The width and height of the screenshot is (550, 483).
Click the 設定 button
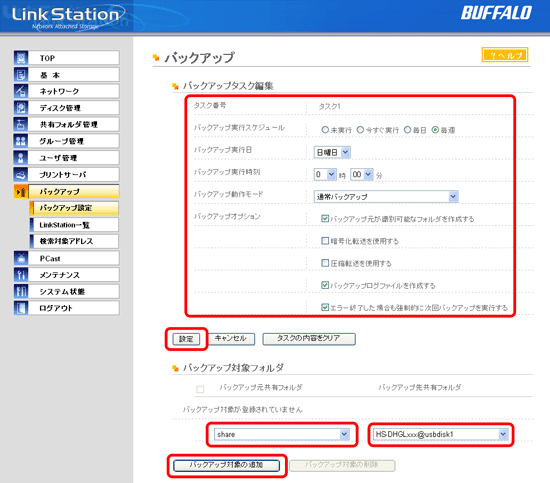186,339
